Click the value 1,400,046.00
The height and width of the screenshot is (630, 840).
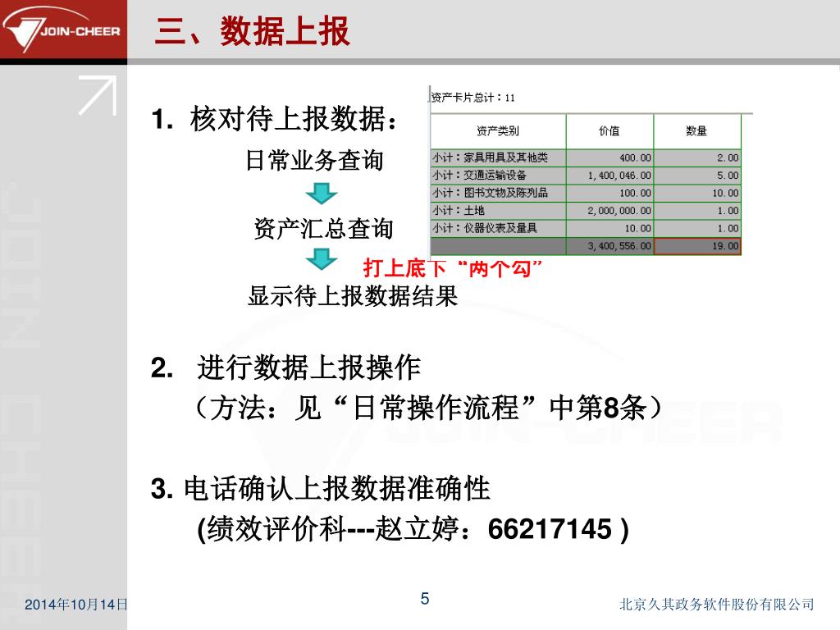click(619, 176)
